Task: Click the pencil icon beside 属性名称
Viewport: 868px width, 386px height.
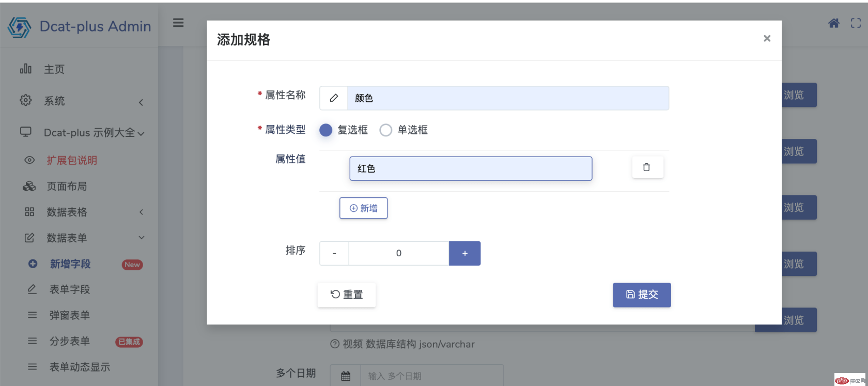Action: point(334,98)
